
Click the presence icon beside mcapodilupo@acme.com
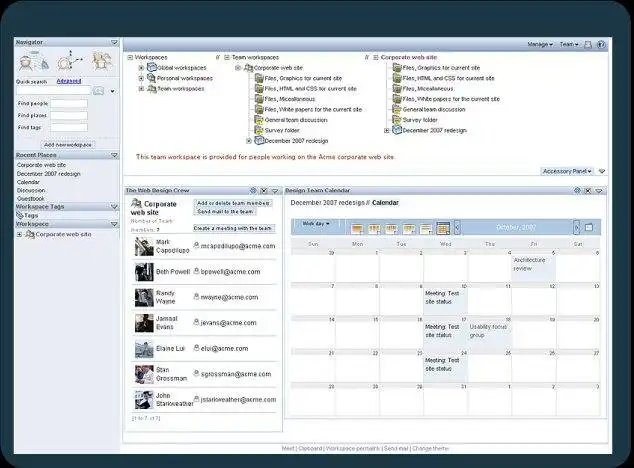pos(197,245)
